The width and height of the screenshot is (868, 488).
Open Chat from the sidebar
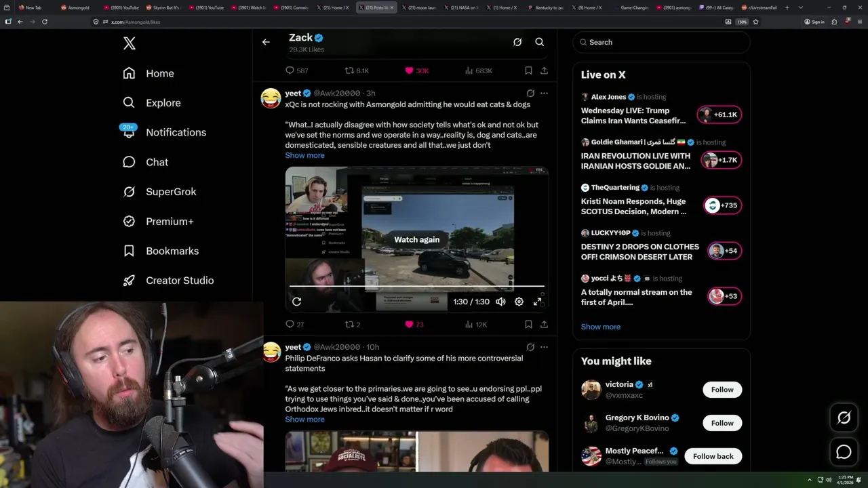[145, 162]
